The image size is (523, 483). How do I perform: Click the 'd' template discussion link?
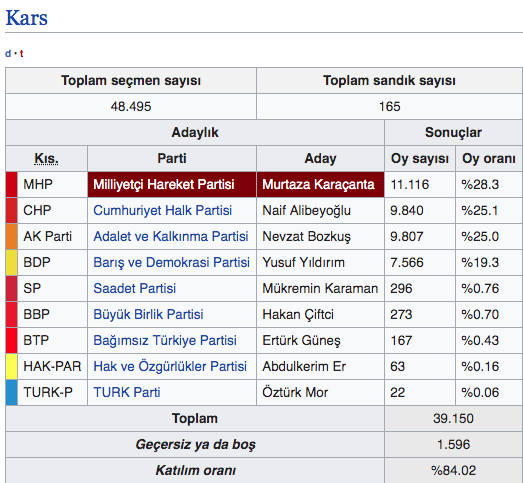point(8,53)
